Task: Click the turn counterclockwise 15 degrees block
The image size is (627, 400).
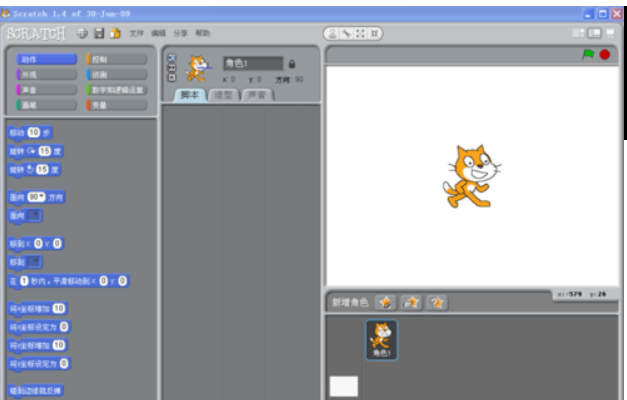Action: [x=34, y=170]
